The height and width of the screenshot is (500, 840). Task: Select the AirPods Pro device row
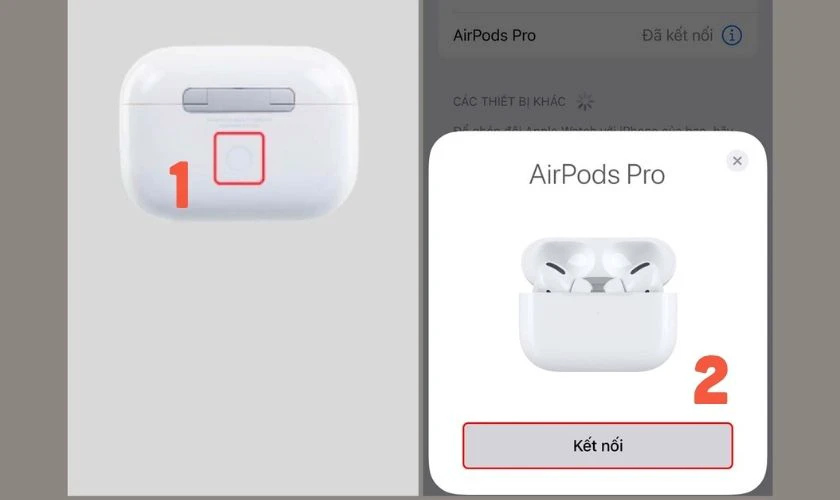pyautogui.click(x=597, y=35)
